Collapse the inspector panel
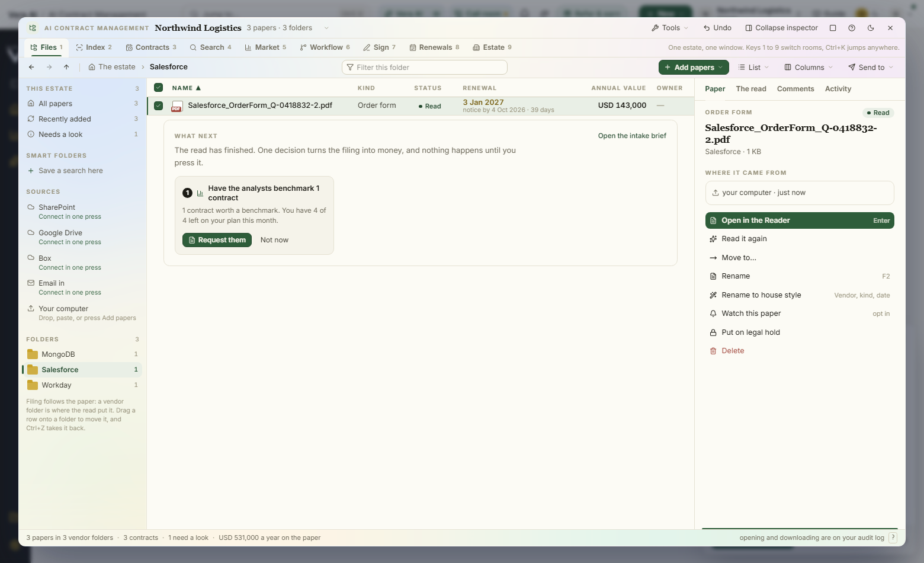The width and height of the screenshot is (924, 563). [x=781, y=28]
